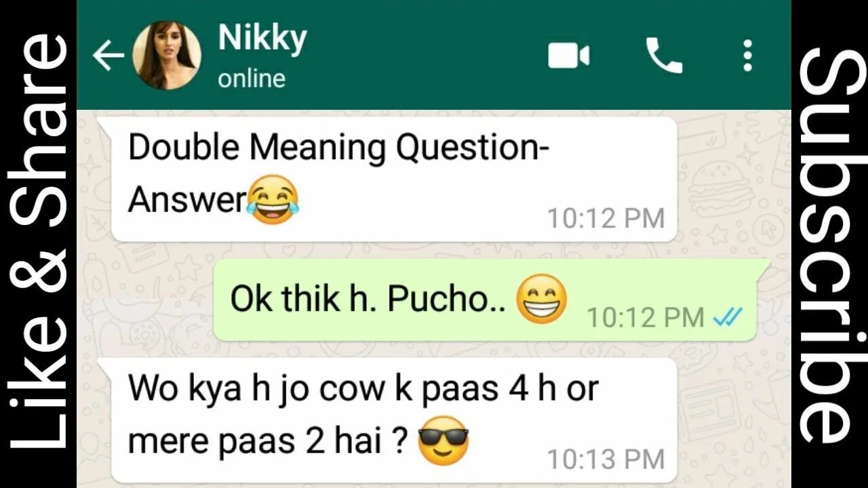The height and width of the screenshot is (488, 868).
Task: Open Nikky's profile picture
Action: 166,56
